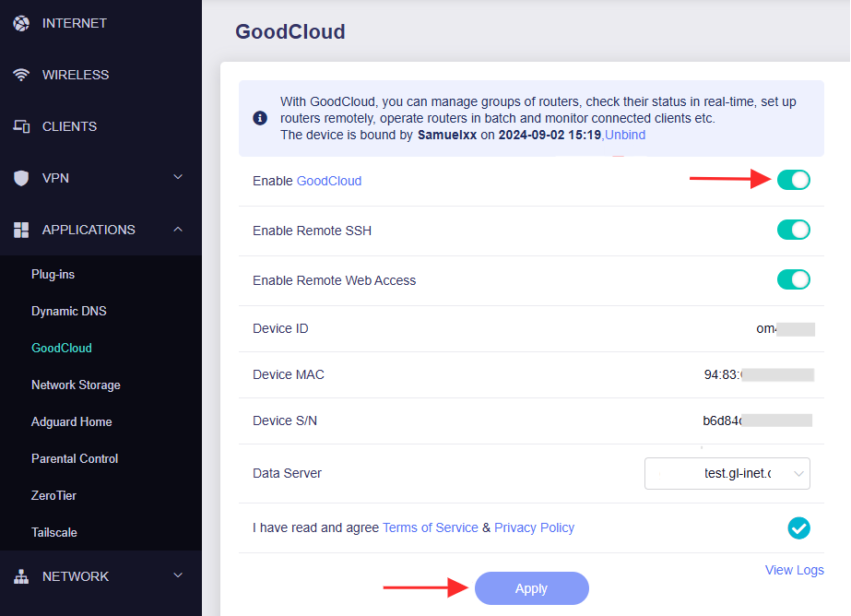Toggle Enable Remote Web Access off
The height and width of the screenshot is (616, 851).
[x=793, y=278]
